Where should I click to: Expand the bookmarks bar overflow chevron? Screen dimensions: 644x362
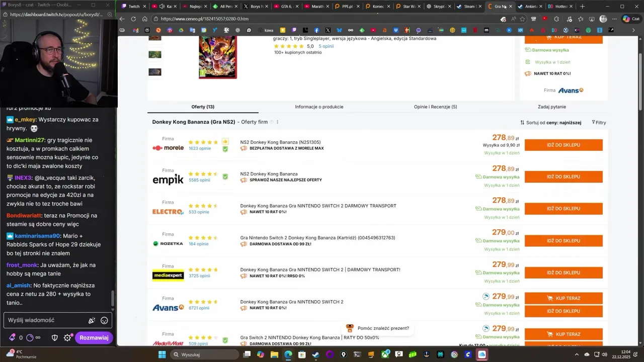tap(633, 30)
